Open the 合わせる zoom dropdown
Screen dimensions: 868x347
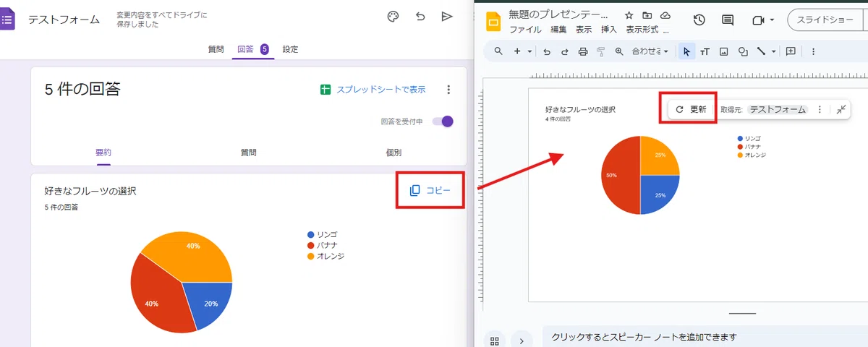point(650,51)
